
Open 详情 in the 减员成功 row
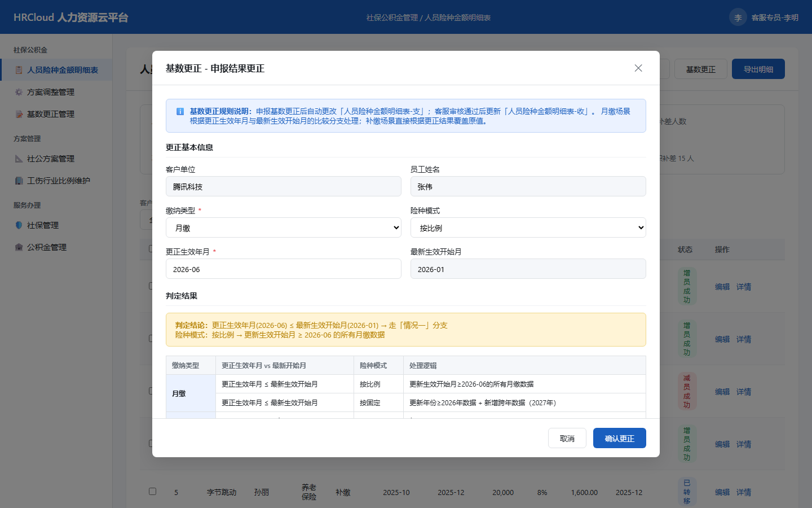tap(744, 392)
